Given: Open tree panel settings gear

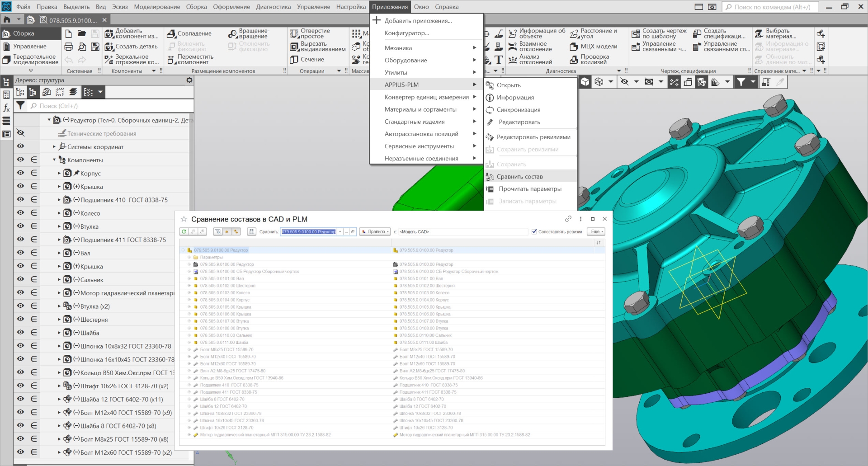Looking at the screenshot, I should (x=189, y=80).
